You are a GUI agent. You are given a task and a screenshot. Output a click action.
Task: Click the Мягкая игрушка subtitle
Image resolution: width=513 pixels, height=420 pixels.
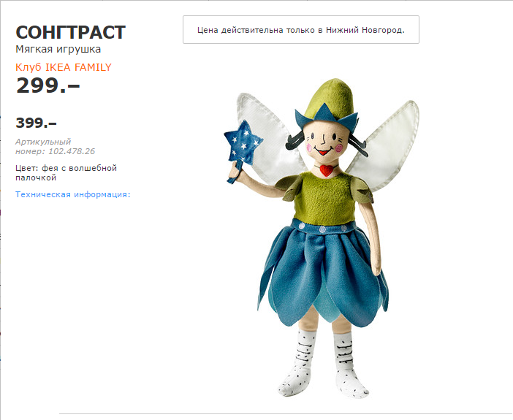(x=58, y=50)
